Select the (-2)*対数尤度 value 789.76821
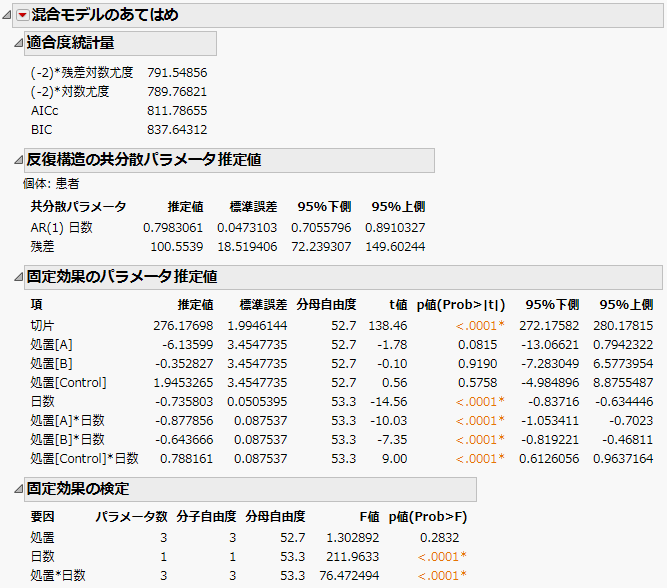 tap(177, 91)
